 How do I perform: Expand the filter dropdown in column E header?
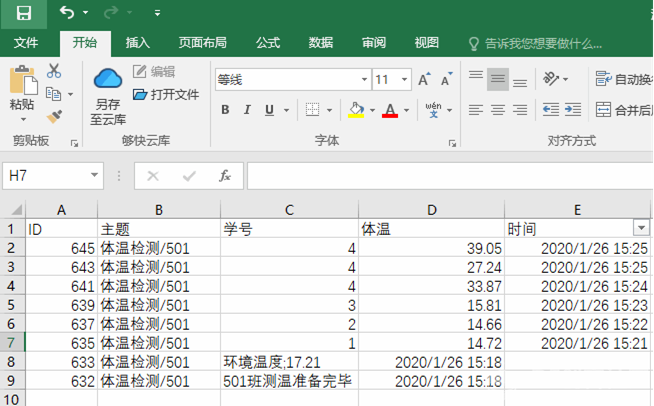pos(641,229)
